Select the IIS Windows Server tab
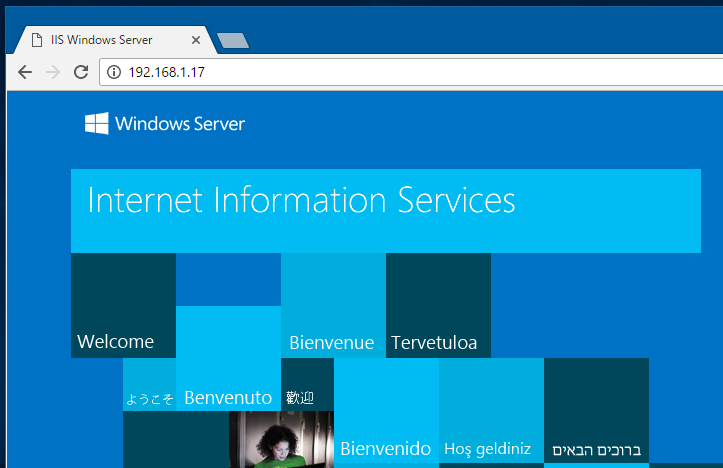 coord(115,40)
